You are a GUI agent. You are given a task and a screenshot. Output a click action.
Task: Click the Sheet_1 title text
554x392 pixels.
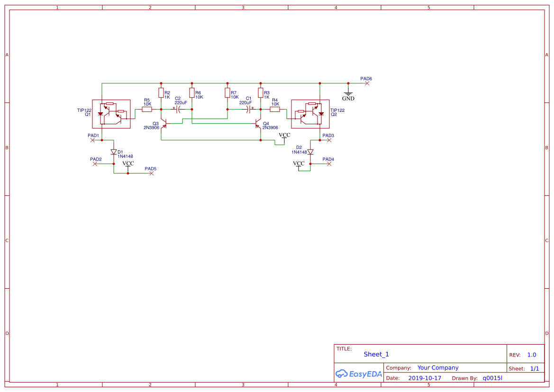click(376, 354)
